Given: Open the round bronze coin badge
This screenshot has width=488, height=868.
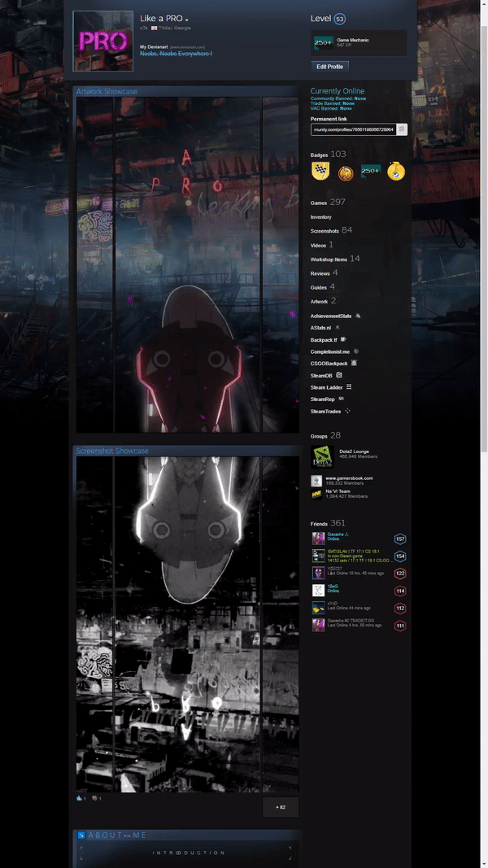Looking at the screenshot, I should (345, 172).
